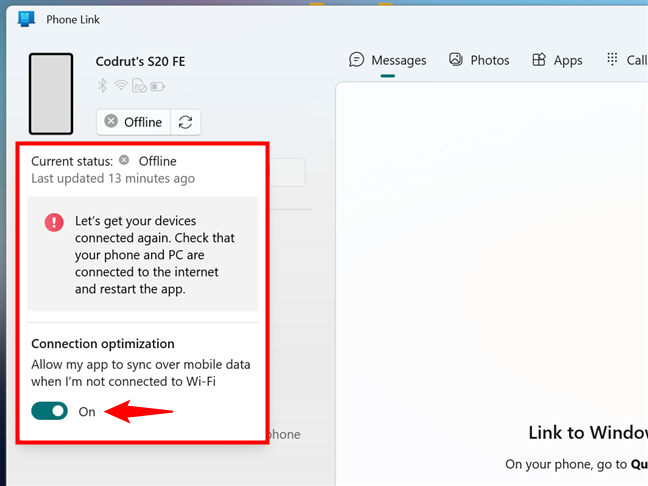The image size is (648, 486).
Task: Click the Phone Link app icon
Action: coord(26,19)
